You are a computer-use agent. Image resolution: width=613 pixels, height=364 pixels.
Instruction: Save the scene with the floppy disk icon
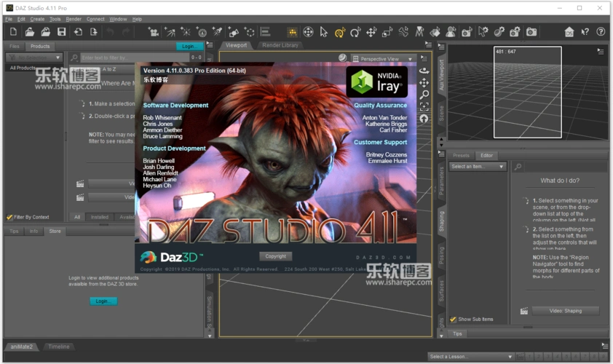click(x=61, y=32)
